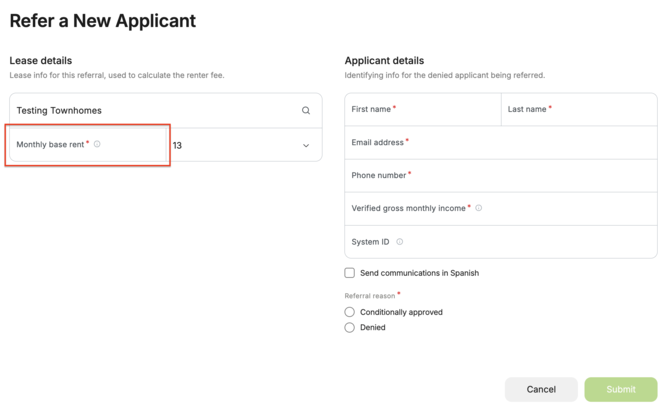Viewport: 669px width, 415px height.
Task: Click the property search magnifier icon
Action: [306, 110]
